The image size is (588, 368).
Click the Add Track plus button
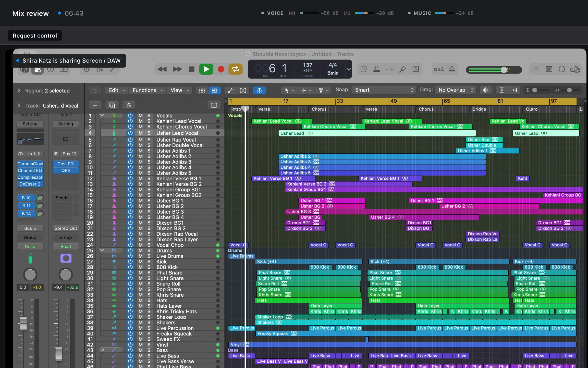point(95,105)
